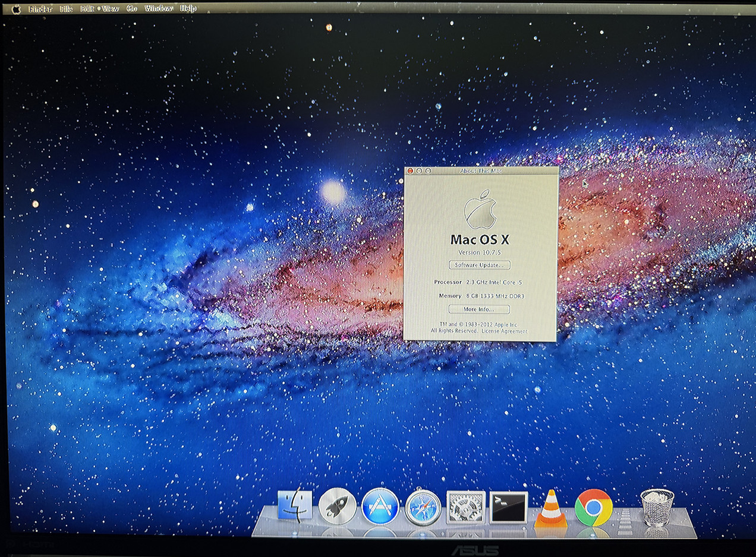Click the Software Update button
The width and height of the screenshot is (756, 557).
click(x=479, y=265)
